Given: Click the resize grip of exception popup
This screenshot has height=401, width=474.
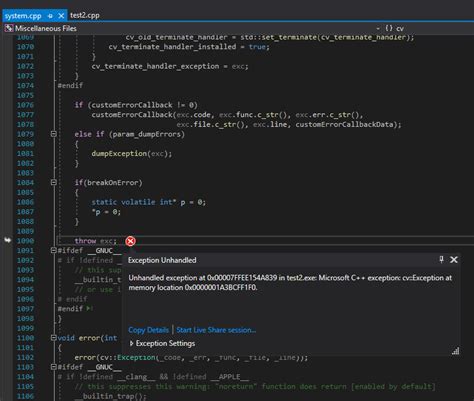Looking at the screenshot, I should point(455,351).
